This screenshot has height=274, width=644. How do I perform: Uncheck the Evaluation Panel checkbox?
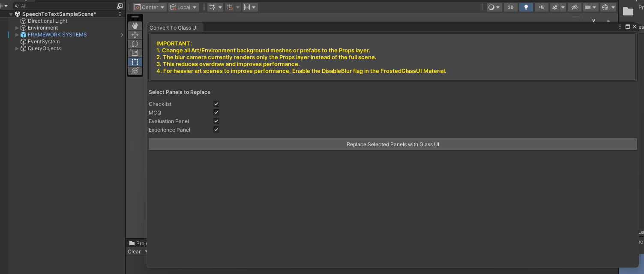point(216,121)
